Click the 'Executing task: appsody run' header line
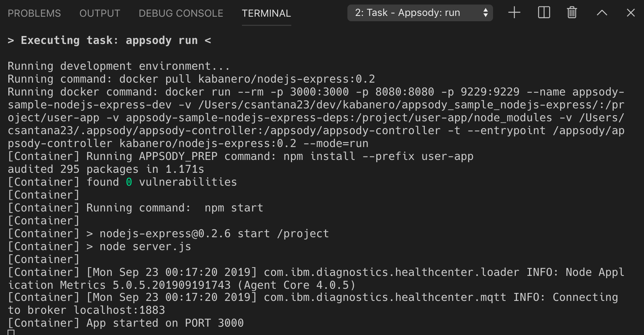The height and width of the screenshot is (335, 644). pos(109,40)
